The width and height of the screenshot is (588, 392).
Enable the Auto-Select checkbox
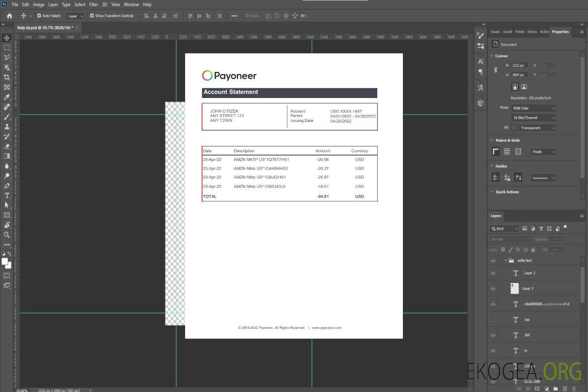coord(39,16)
